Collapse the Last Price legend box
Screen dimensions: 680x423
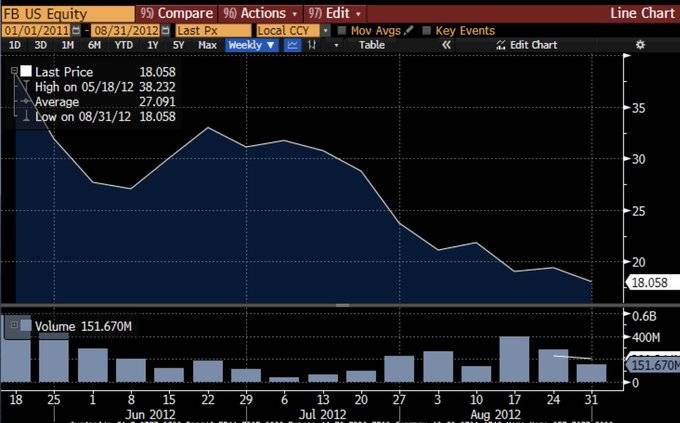pyautogui.click(x=14, y=71)
